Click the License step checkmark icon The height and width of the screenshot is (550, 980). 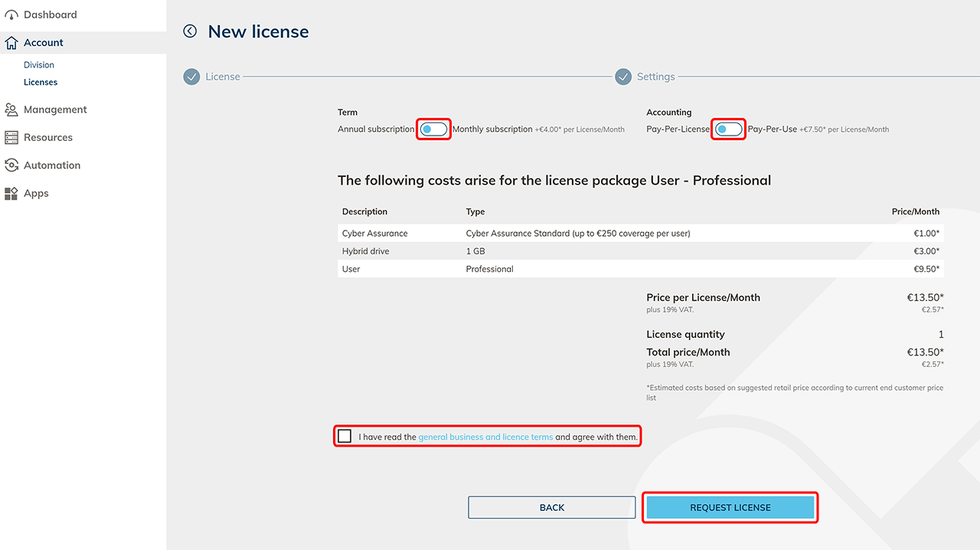[x=191, y=77]
